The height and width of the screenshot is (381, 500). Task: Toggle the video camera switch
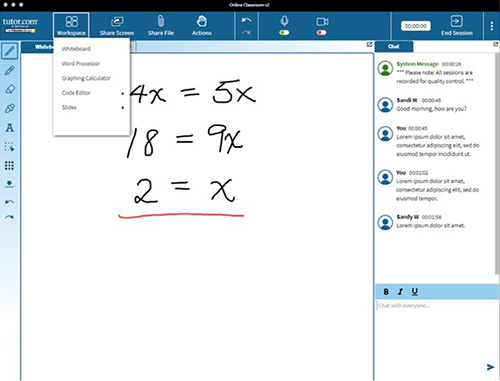(322, 33)
